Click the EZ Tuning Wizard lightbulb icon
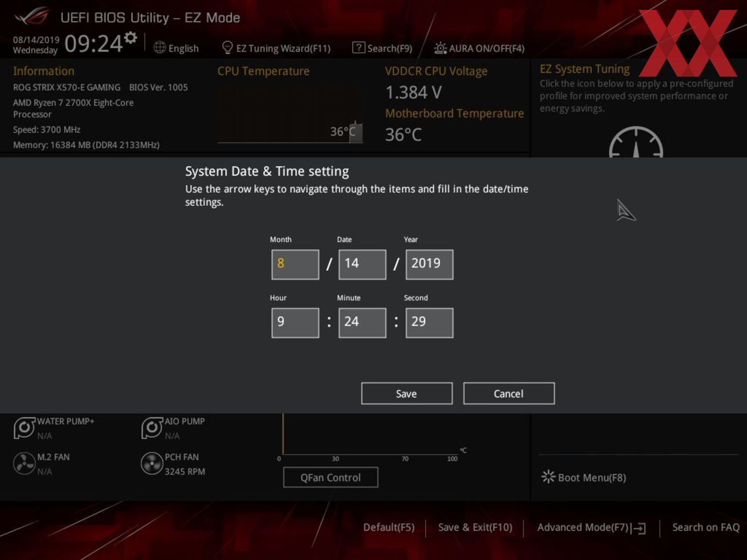 click(x=227, y=48)
